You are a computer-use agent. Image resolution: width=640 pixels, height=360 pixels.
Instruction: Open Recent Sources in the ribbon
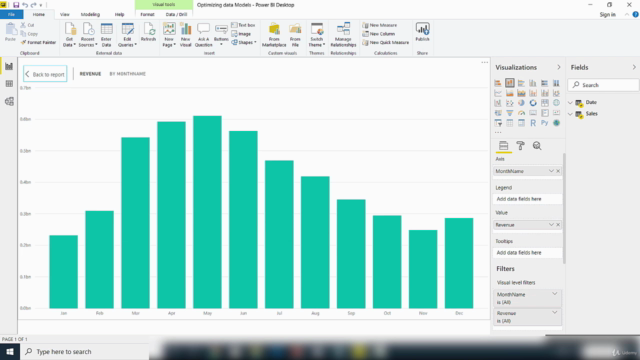(x=88, y=34)
